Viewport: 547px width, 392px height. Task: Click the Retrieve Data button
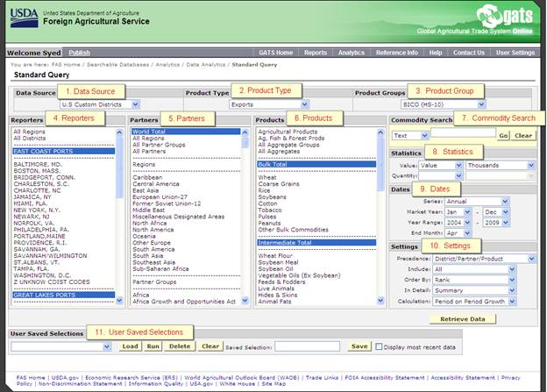(x=463, y=319)
